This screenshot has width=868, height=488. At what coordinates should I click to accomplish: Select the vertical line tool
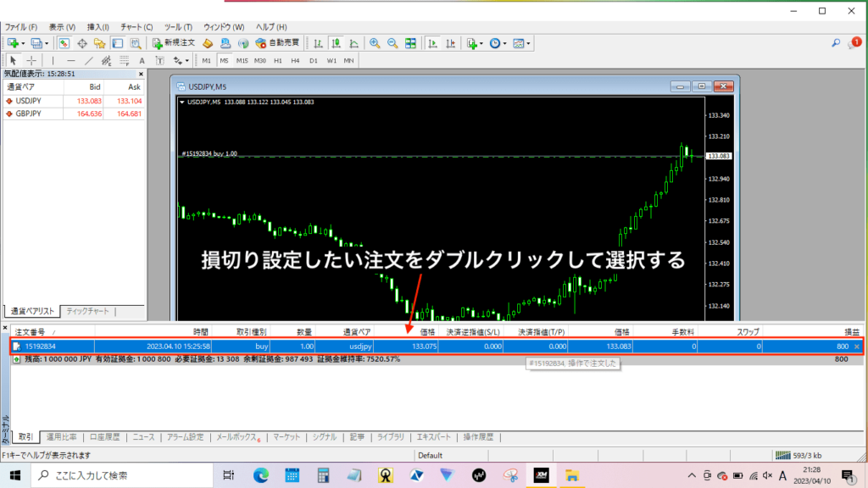pos(53,60)
